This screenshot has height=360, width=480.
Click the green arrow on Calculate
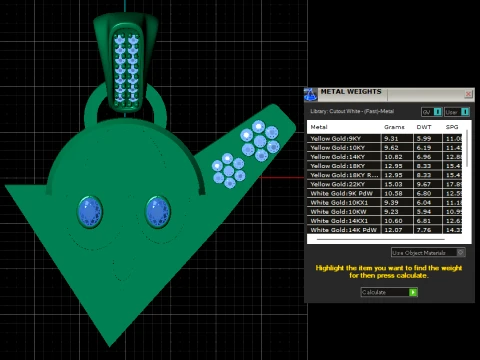click(413, 292)
